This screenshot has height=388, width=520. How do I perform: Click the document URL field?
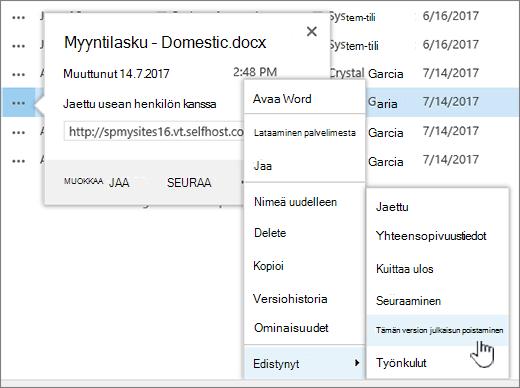(154, 132)
